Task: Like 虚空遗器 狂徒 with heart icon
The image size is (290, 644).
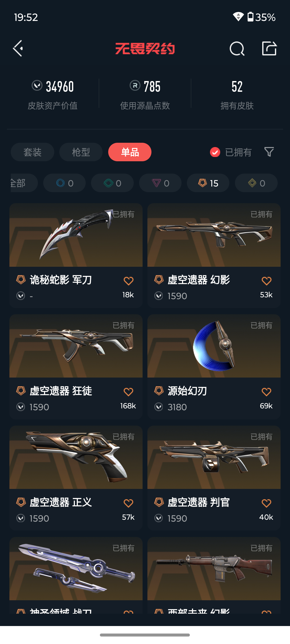Action: click(128, 392)
